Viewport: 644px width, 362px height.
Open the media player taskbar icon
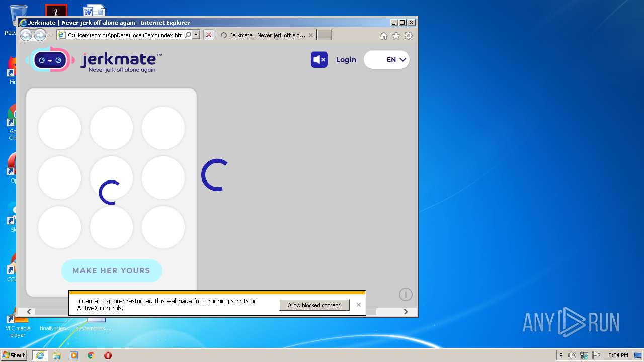click(74, 355)
